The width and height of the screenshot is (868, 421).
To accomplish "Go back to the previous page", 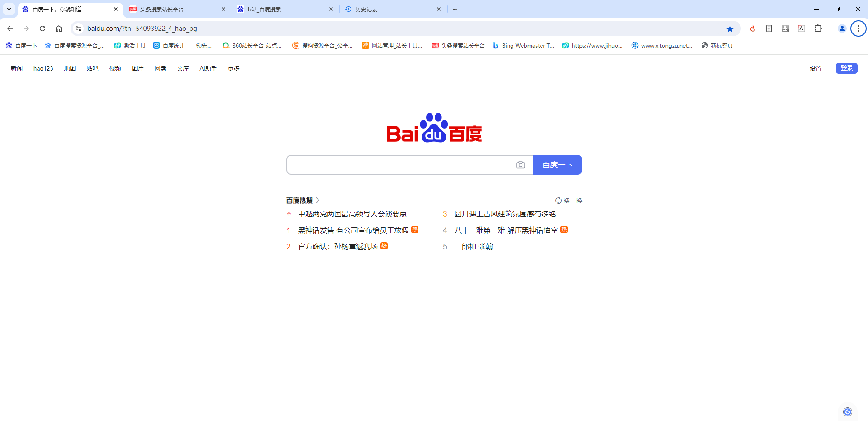I will tap(10, 29).
